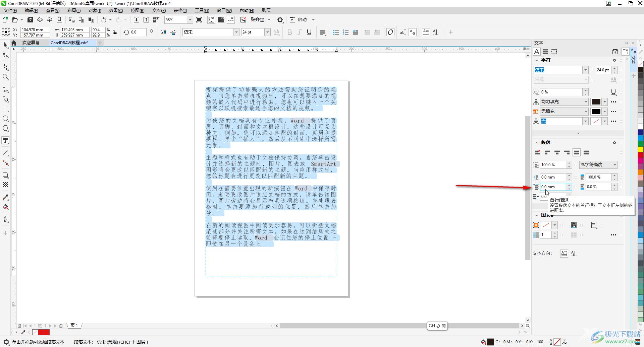The width and height of the screenshot is (644, 347).
Task: Click the Undo arrow icon
Action: (x=104, y=20)
